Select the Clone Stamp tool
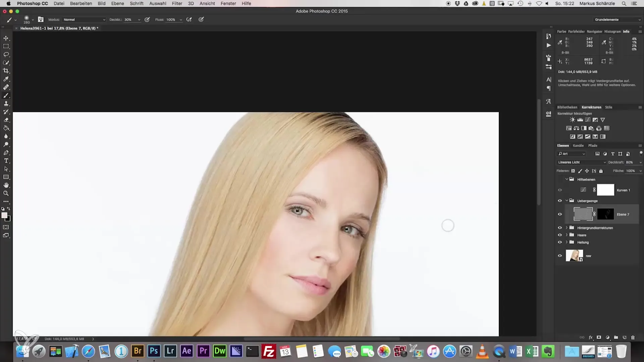Viewport: 644px width, 362px height. pos(6,104)
